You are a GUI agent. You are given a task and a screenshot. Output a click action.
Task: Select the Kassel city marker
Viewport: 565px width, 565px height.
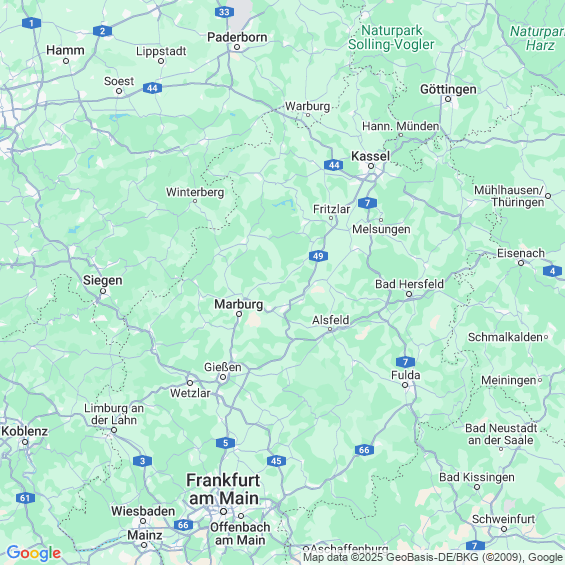(x=371, y=166)
